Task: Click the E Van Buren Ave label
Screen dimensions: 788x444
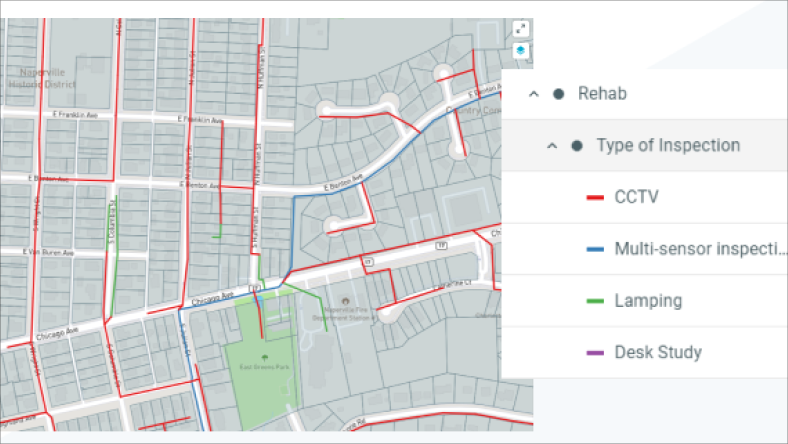Action: click(x=48, y=252)
